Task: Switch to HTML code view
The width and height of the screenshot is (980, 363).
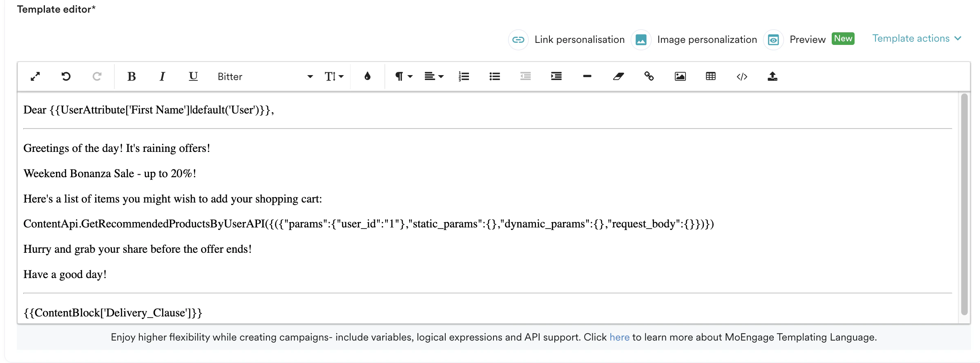Action: (742, 76)
